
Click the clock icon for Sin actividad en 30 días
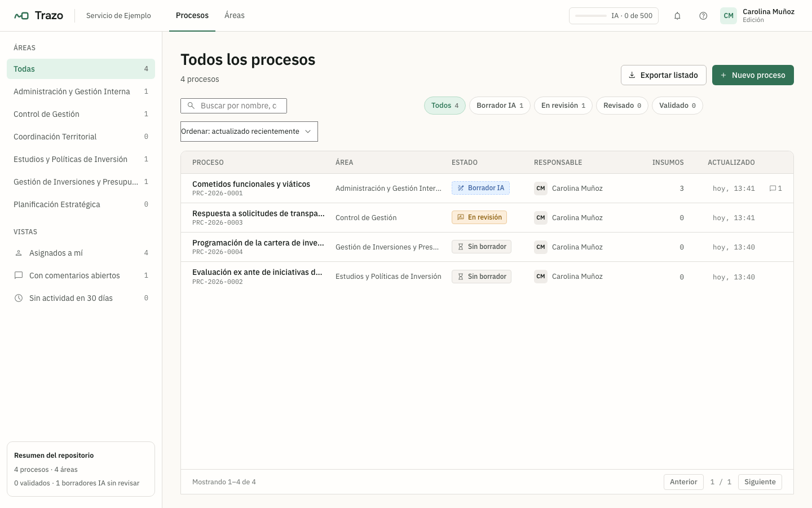[19, 298]
